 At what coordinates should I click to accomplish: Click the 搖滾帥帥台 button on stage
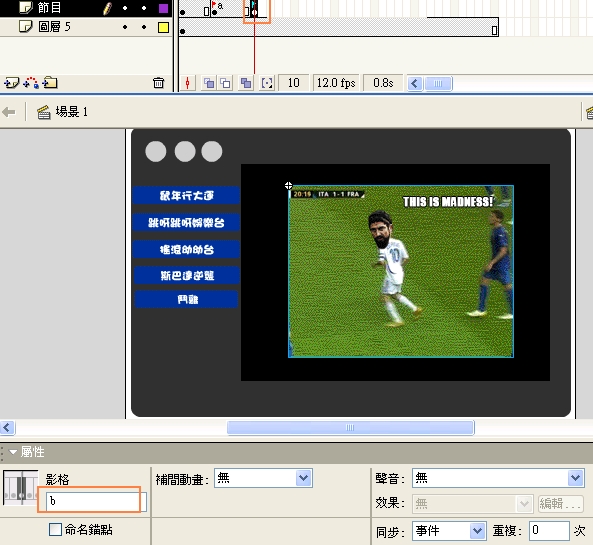click(x=186, y=249)
